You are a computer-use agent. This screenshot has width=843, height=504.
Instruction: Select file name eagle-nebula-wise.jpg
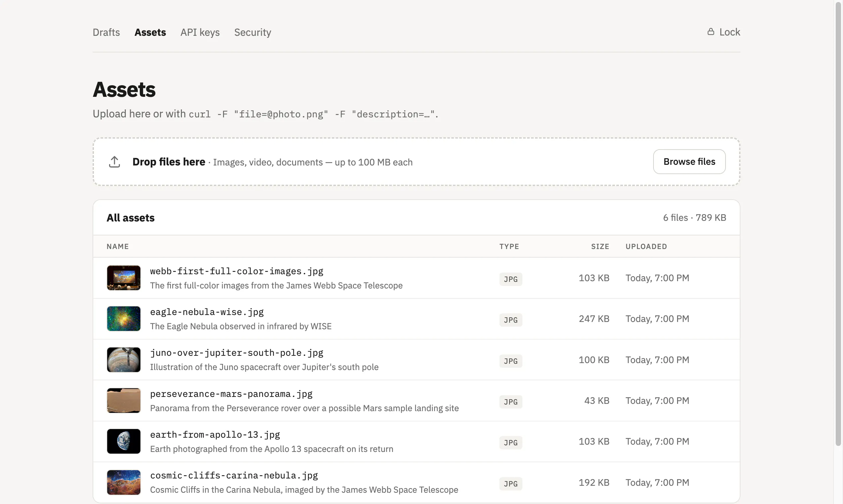pyautogui.click(x=207, y=312)
